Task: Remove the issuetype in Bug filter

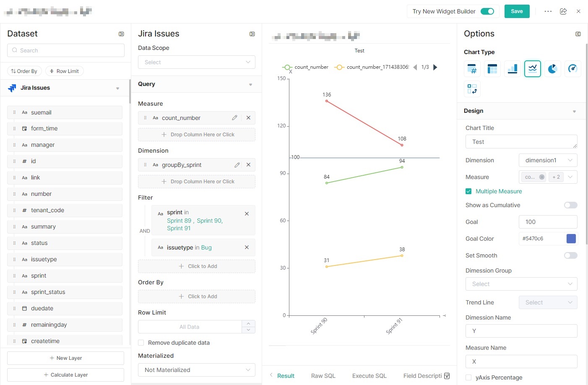Action: pyautogui.click(x=247, y=247)
